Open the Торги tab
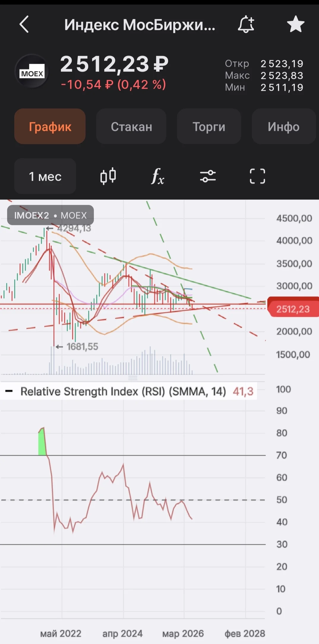Screen dimensions: 319x644 (209, 126)
